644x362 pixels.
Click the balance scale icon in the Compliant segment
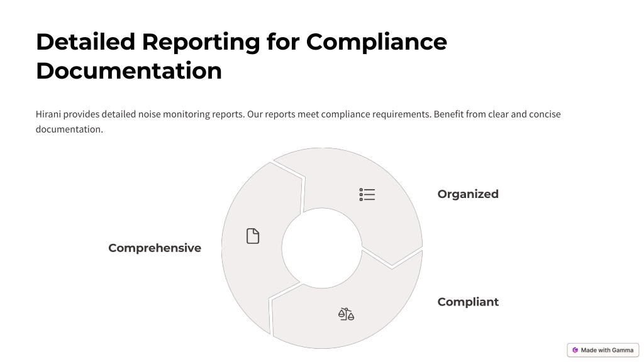(x=346, y=314)
